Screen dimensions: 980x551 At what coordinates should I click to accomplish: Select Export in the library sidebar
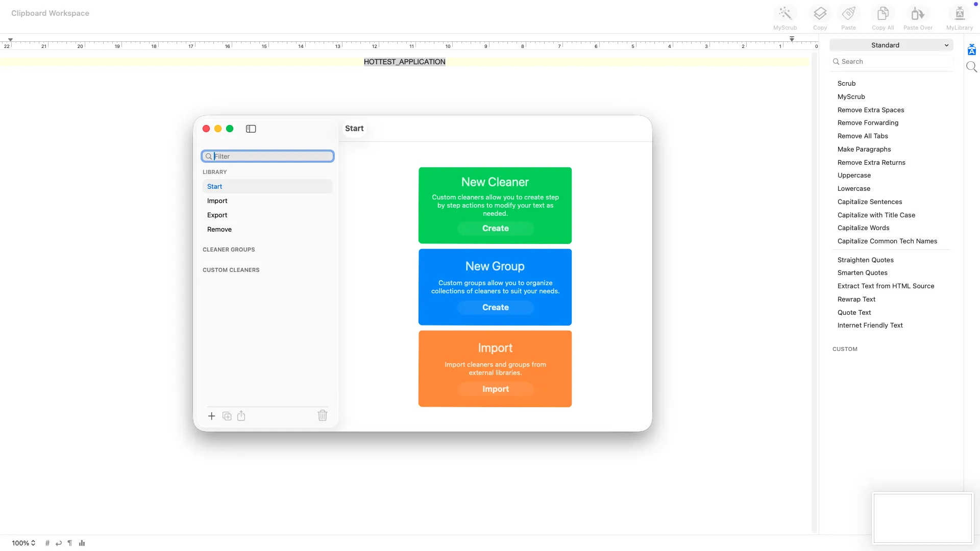[217, 215]
